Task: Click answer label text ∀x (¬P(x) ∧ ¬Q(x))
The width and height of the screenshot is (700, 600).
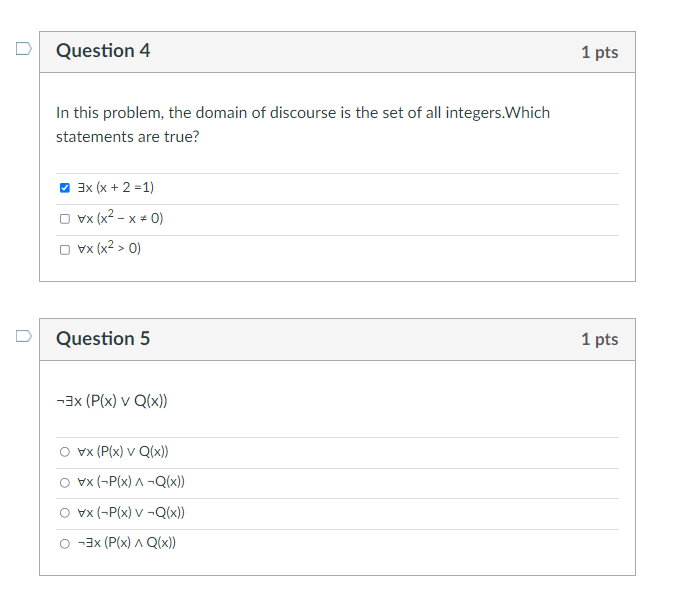Action: point(130,482)
